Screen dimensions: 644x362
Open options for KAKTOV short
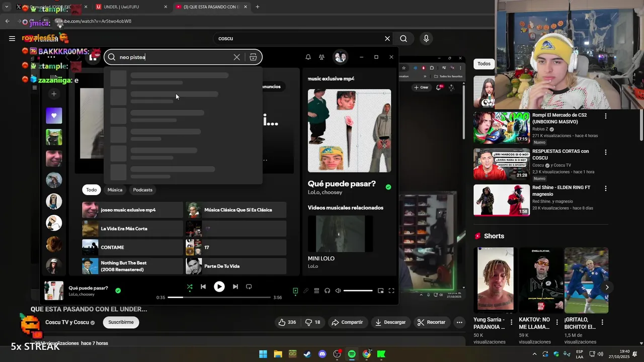tap(557, 322)
